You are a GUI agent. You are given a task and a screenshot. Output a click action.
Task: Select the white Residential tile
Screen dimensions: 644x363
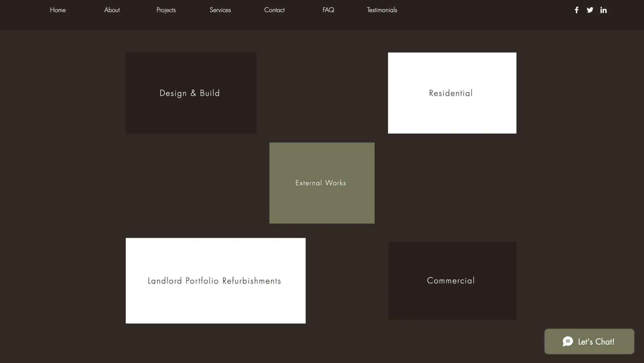[452, 114]
